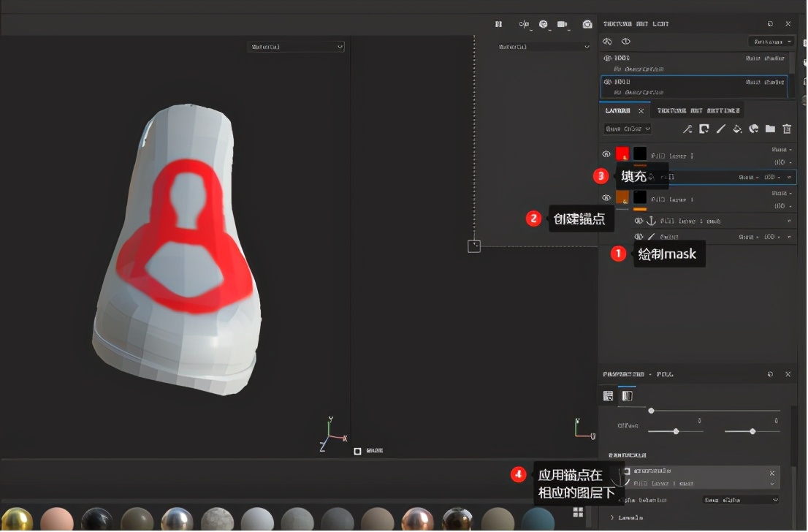
Task: Open the render snapshot camera icon
Action: point(587,24)
